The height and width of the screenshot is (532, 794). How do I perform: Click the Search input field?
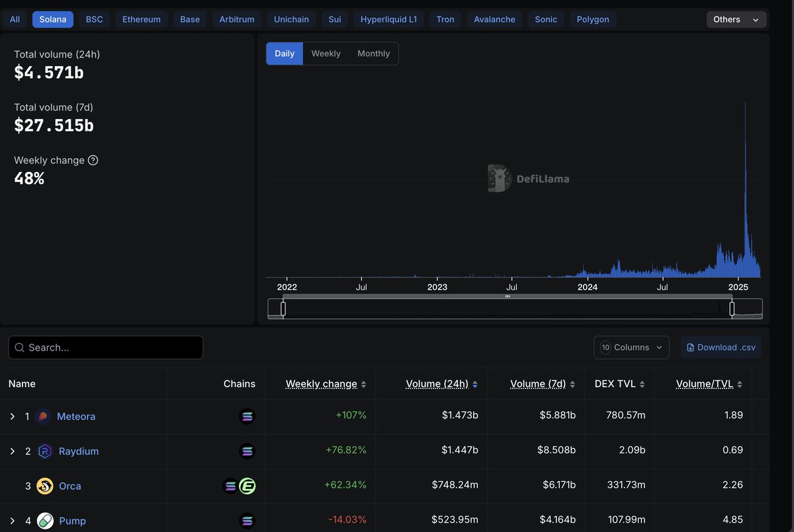pos(106,347)
